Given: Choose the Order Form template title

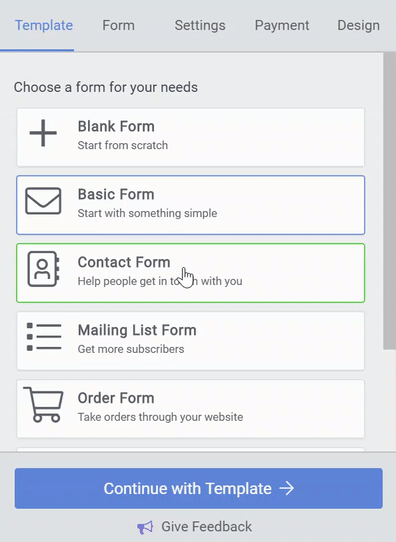Looking at the screenshot, I should point(116,398).
